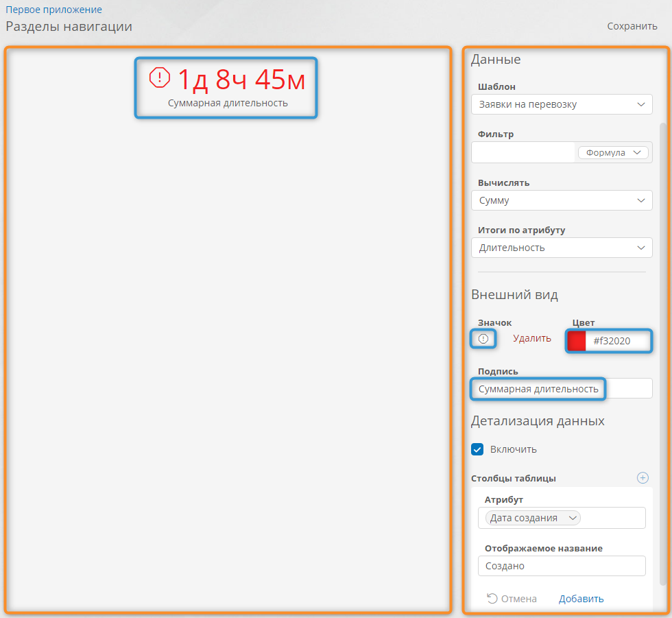Image resolution: width=672 pixels, height=618 pixels.
Task: Open the red color swatch picker
Action: point(577,341)
